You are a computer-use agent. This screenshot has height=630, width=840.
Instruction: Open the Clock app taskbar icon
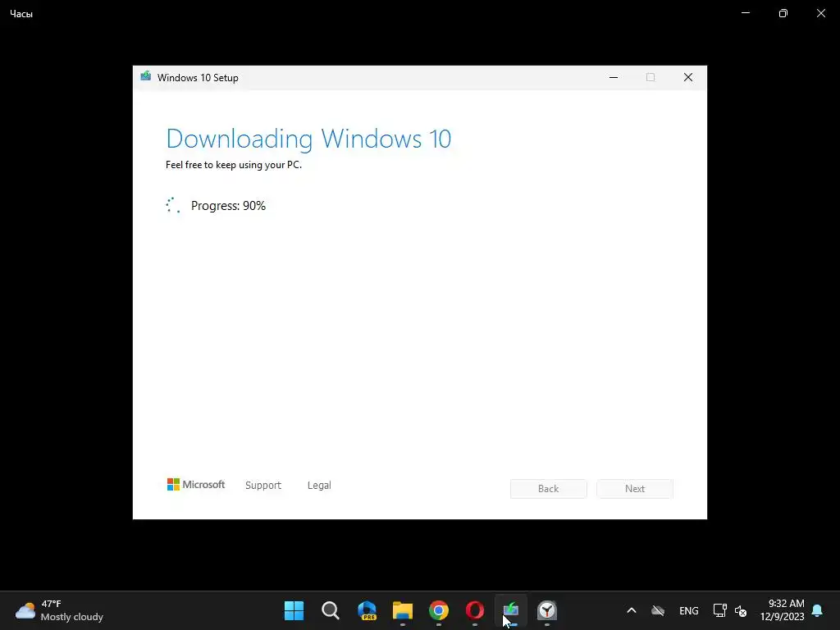pyautogui.click(x=547, y=610)
